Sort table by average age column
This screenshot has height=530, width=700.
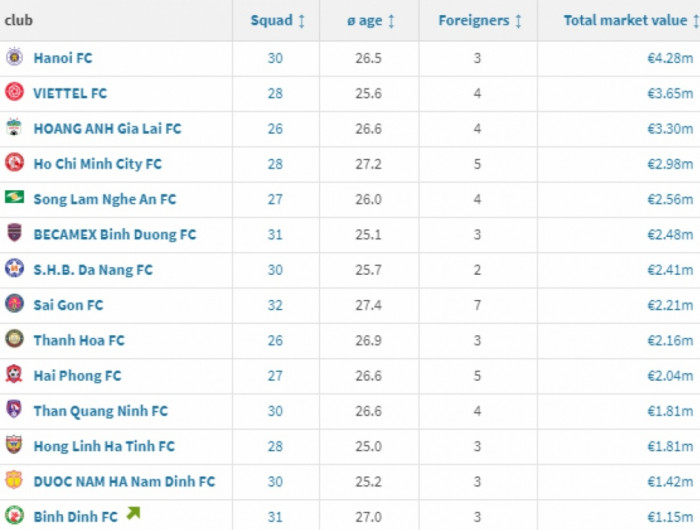click(x=371, y=20)
